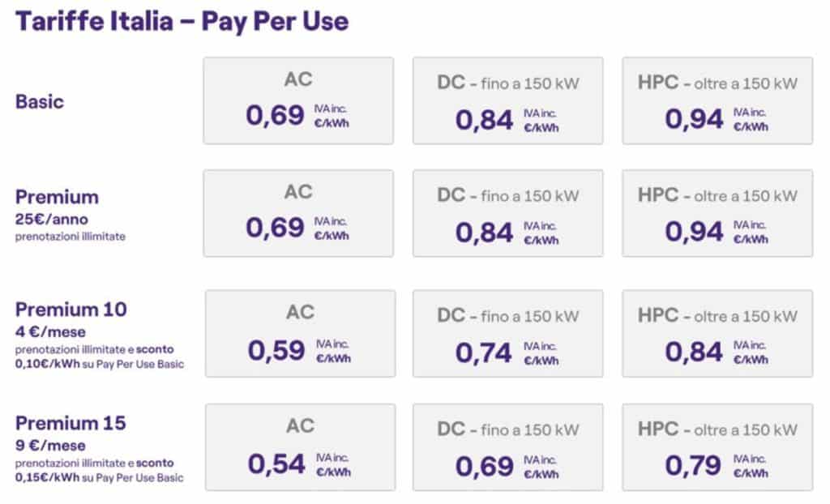Screen dimensions: 830x504
Task: Choose the Premium 10 HPC 0,84 card
Action: pos(718,334)
